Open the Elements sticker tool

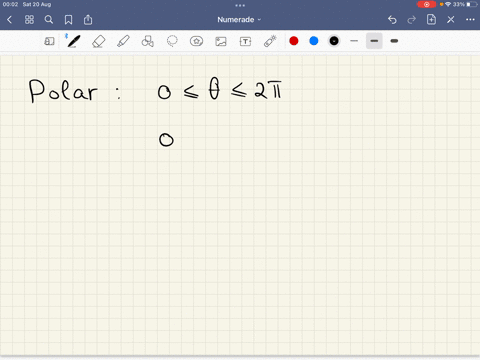click(x=196, y=41)
